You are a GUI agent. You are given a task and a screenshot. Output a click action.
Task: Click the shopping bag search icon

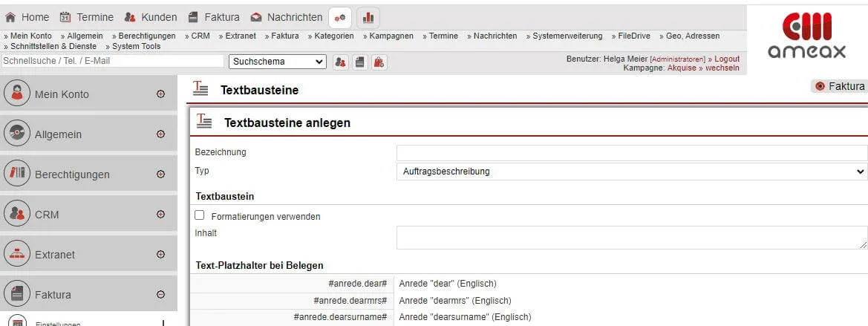379,62
